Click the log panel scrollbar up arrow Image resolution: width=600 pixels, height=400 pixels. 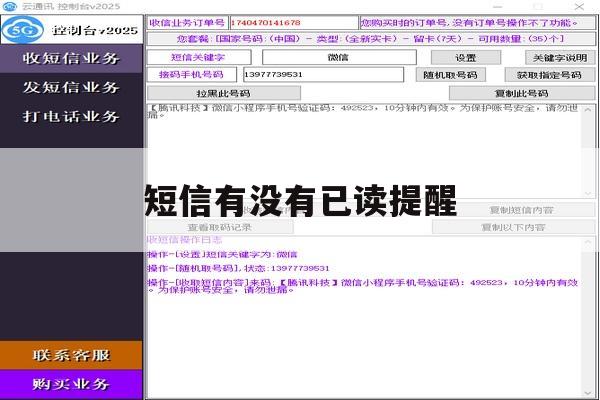click(588, 242)
